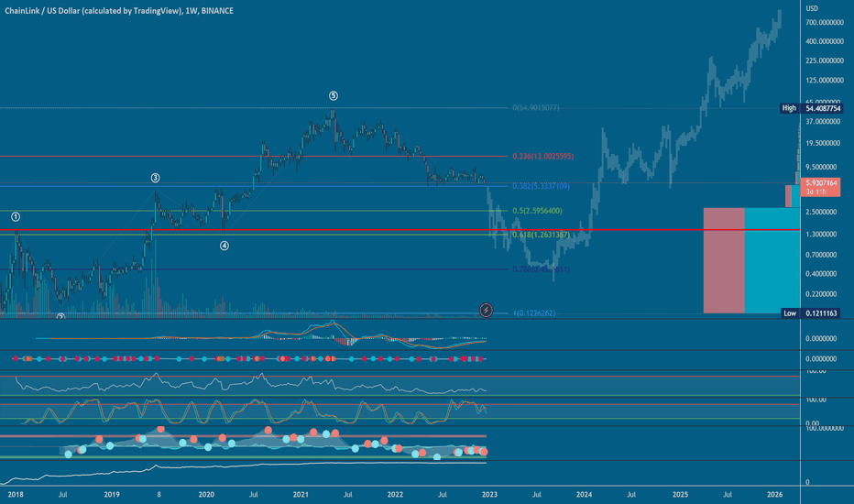This screenshot has width=854, height=504.
Task: Click the 2023 label on time axis
Action: [489, 495]
